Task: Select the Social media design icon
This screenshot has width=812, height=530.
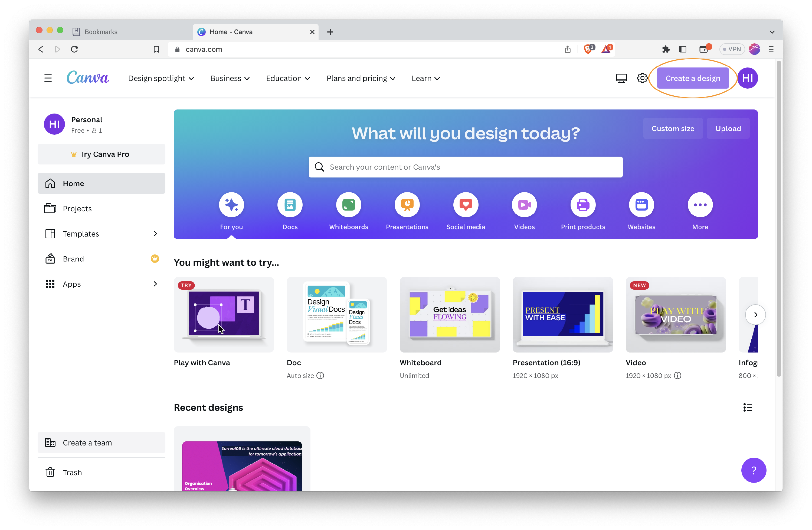Action: point(466,205)
